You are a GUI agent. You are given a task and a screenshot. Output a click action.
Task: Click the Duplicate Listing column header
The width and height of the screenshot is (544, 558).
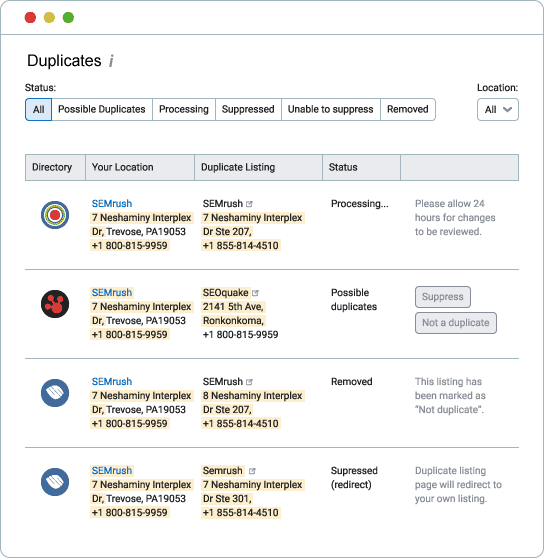click(258, 167)
